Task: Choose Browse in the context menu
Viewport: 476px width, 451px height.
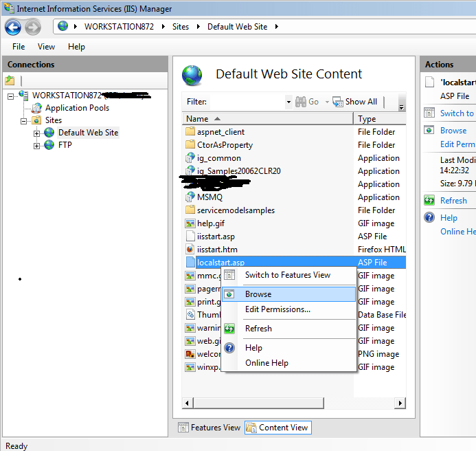Action: [x=288, y=294]
